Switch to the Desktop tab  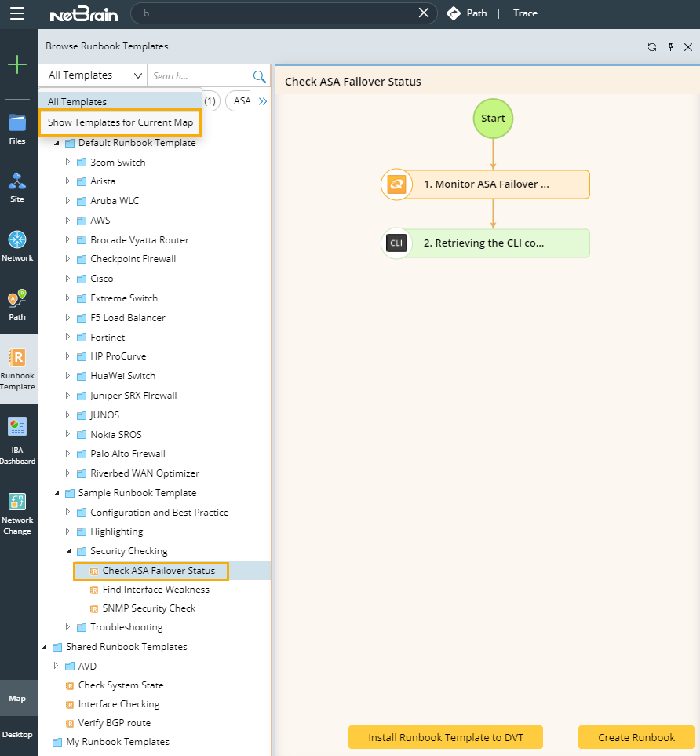[x=17, y=735]
